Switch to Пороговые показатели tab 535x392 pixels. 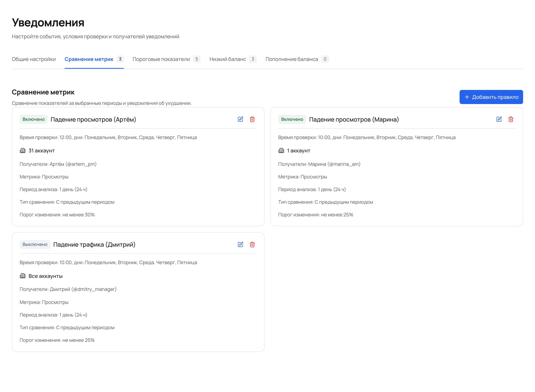(166, 59)
